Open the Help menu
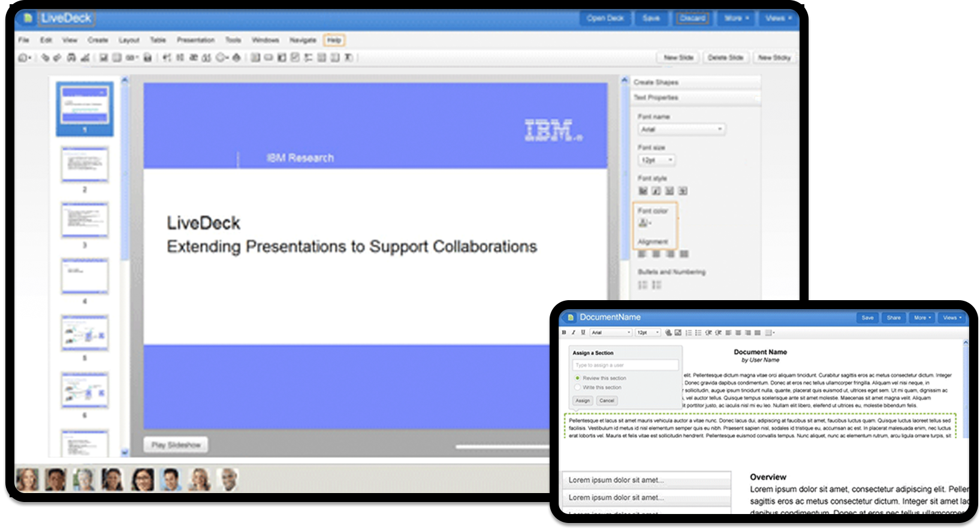This screenshot has width=980, height=529. click(334, 40)
